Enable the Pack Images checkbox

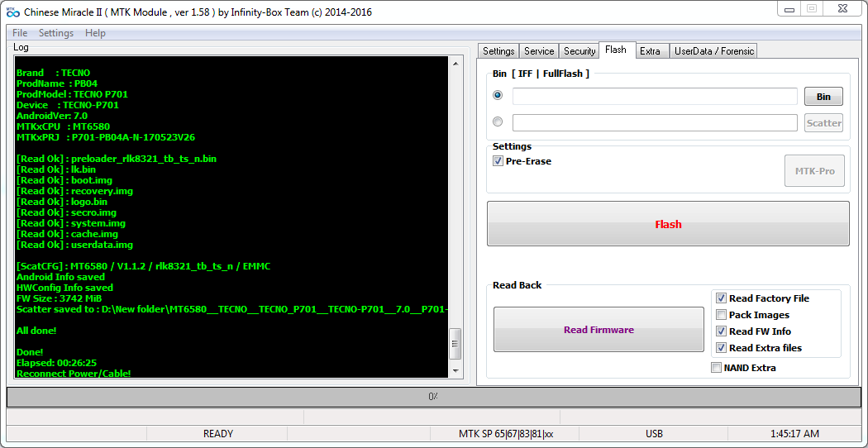(721, 315)
